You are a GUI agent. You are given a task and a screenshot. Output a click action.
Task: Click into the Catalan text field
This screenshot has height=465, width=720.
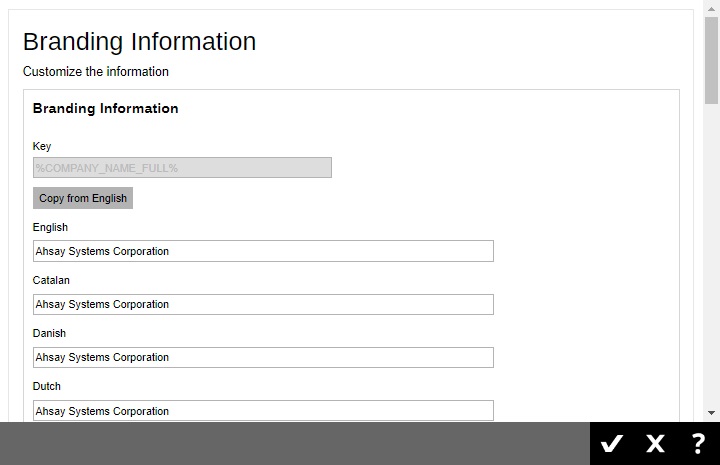pyautogui.click(x=263, y=304)
